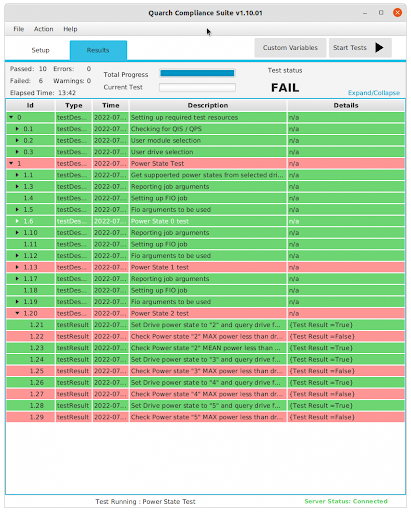Image resolution: width=411 pixels, height=512 pixels.
Task: Select row 1.21 Set Drive power state "2"
Action: click(x=205, y=325)
